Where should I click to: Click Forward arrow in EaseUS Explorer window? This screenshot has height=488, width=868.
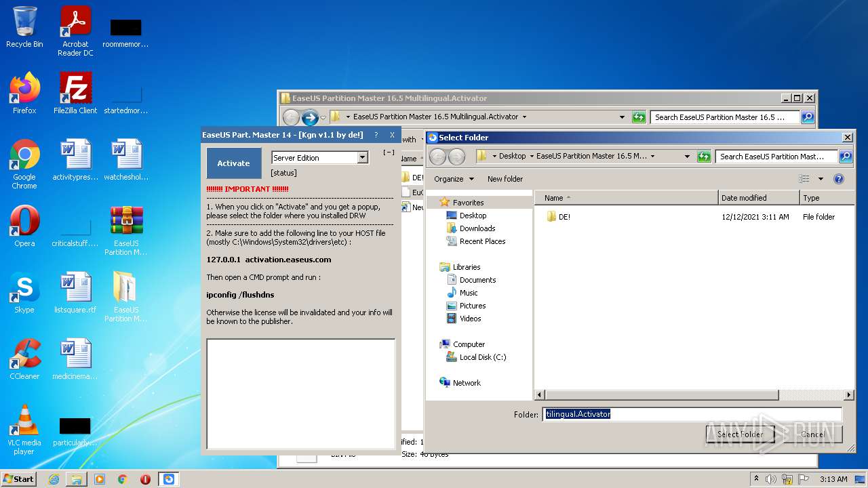pos(310,117)
